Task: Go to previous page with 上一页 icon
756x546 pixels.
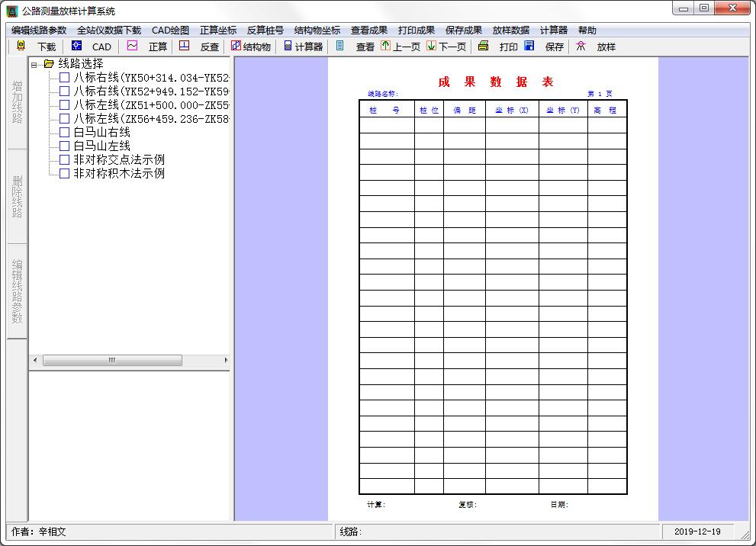Action: coord(385,47)
